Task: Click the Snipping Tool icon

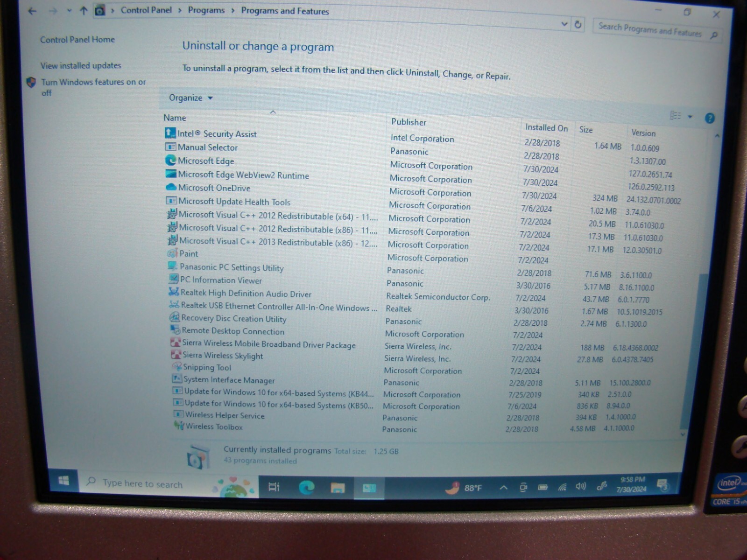Action: [x=177, y=367]
